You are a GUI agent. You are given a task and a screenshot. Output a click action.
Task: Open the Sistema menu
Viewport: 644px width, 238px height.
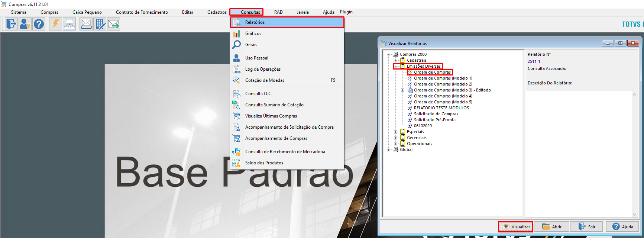pyautogui.click(x=19, y=12)
